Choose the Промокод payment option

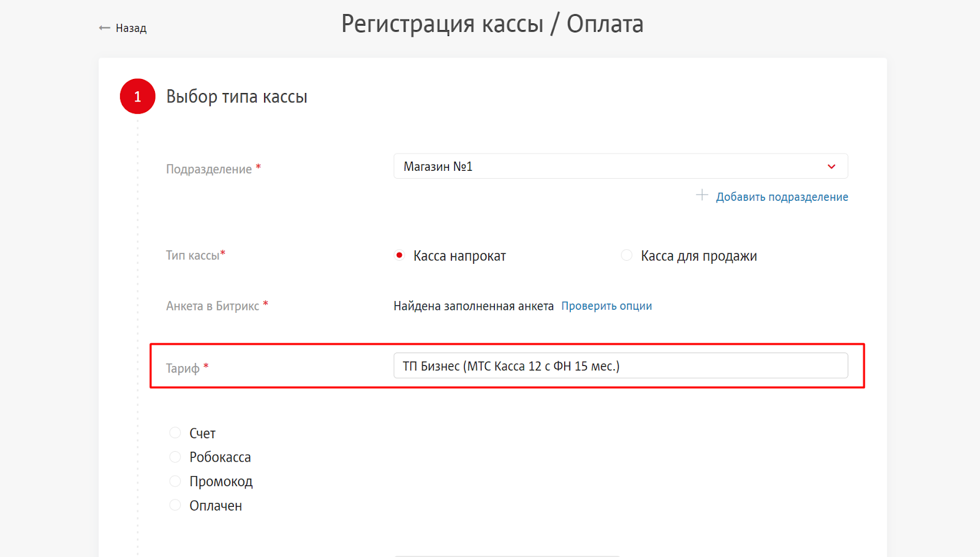click(x=175, y=481)
